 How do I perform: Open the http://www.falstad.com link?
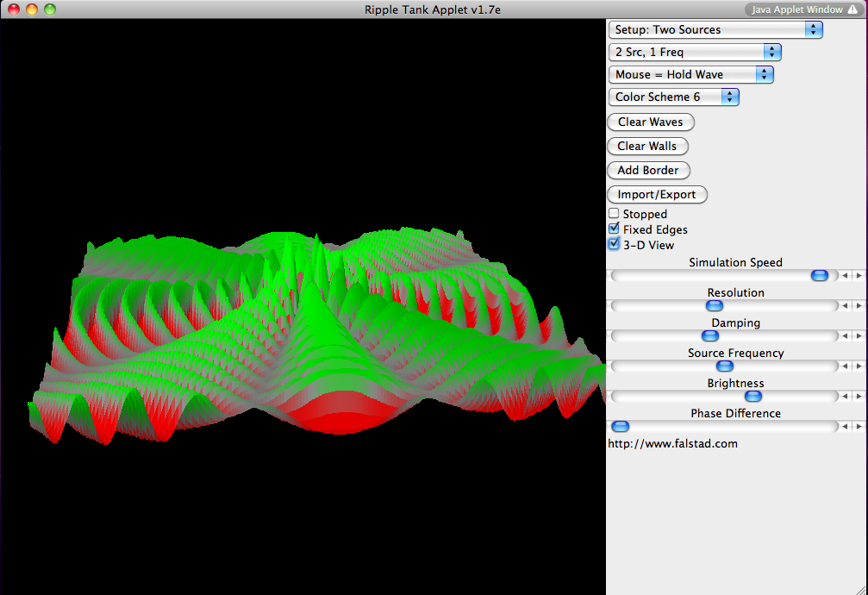(x=671, y=443)
